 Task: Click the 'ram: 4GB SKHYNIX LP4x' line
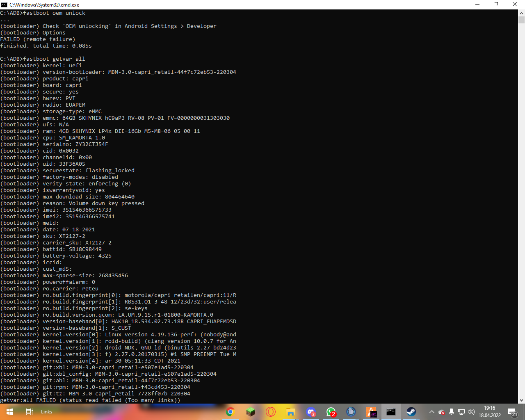click(100, 131)
